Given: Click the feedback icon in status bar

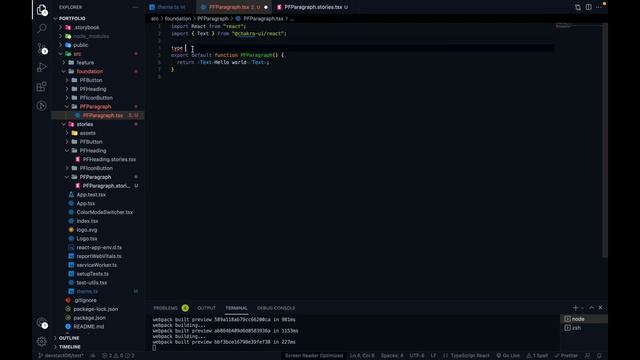Looking at the screenshot, I should 587,356.
